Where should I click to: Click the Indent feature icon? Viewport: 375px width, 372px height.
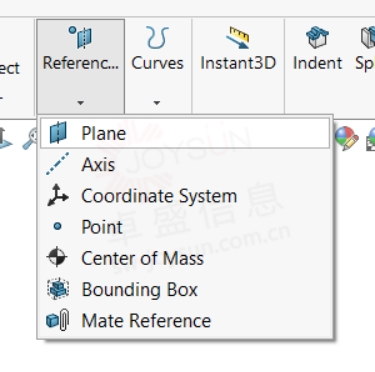click(317, 37)
